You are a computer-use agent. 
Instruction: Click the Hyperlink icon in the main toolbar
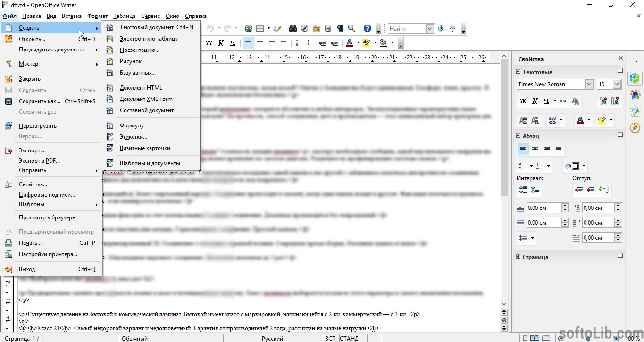click(249, 28)
